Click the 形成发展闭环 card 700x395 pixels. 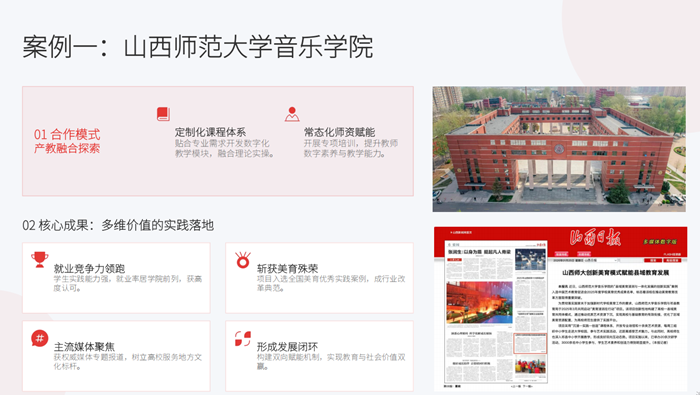tap(319, 356)
